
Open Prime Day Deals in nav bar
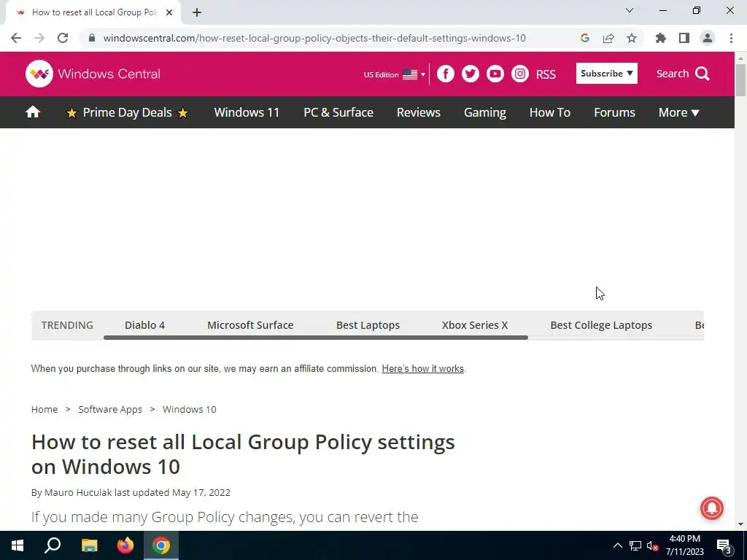(127, 112)
